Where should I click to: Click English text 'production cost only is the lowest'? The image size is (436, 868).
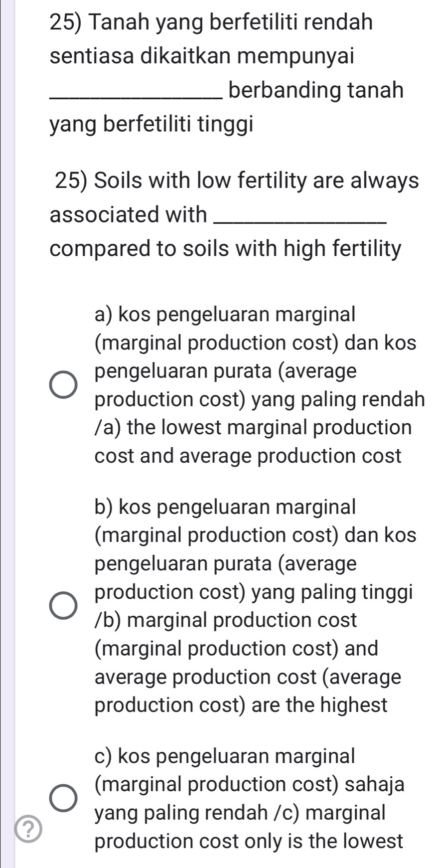[248, 841]
